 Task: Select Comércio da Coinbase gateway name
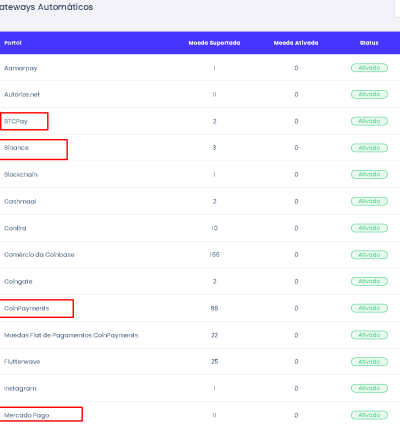pos(39,255)
